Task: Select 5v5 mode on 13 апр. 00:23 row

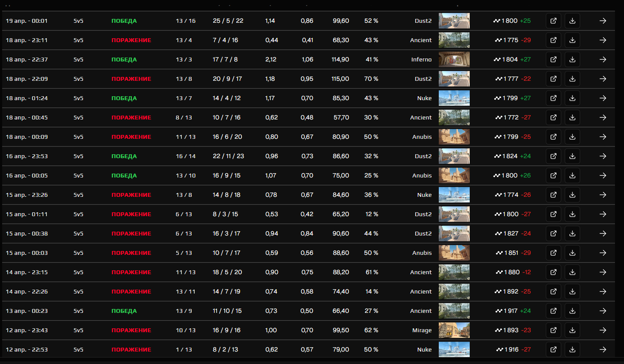Action: click(x=78, y=311)
